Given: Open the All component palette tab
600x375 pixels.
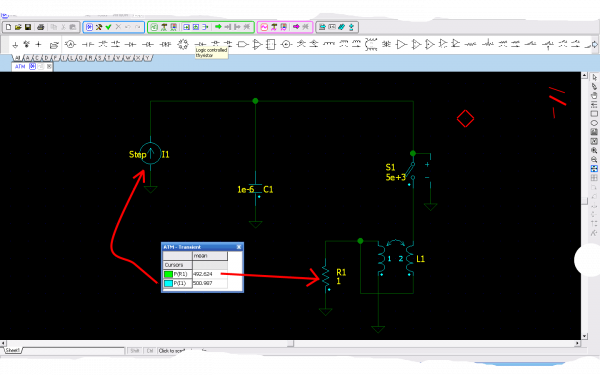Looking at the screenshot, I should coord(17,58).
